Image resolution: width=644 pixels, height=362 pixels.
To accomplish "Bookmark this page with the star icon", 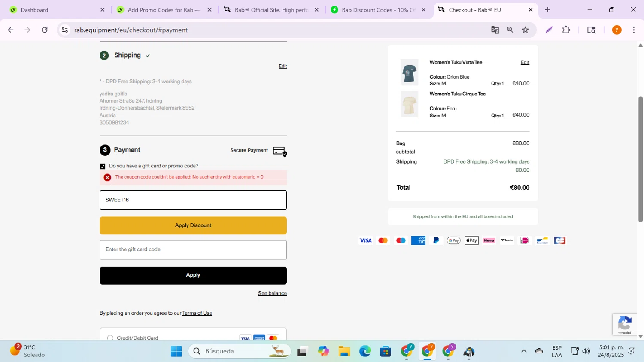I will (526, 30).
